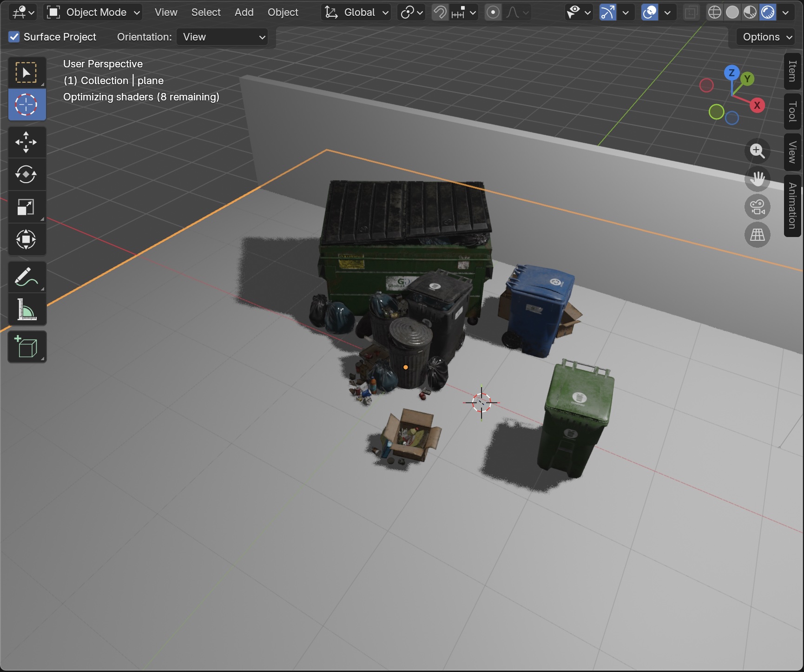Open the Animation sidebar tab
804x672 pixels.
point(793,206)
